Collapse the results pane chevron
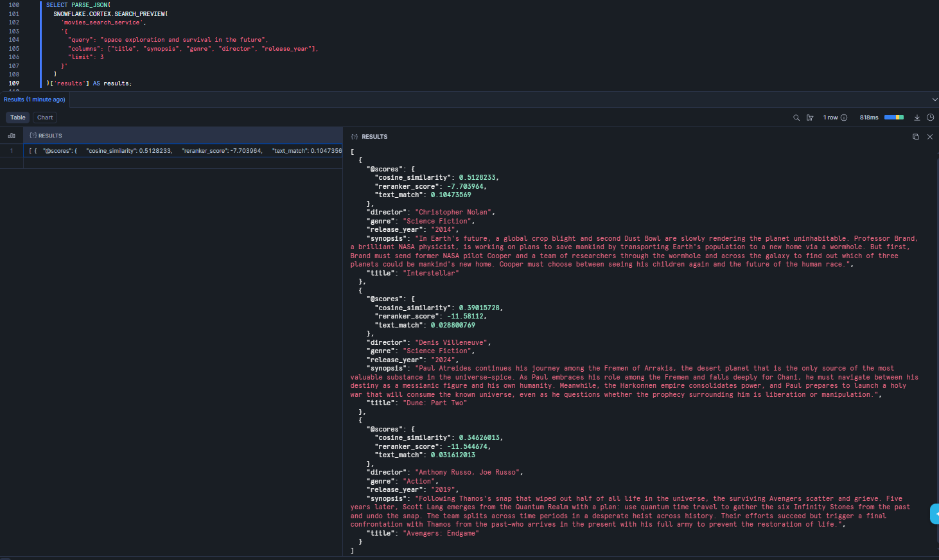The width and height of the screenshot is (939, 560). (x=935, y=100)
